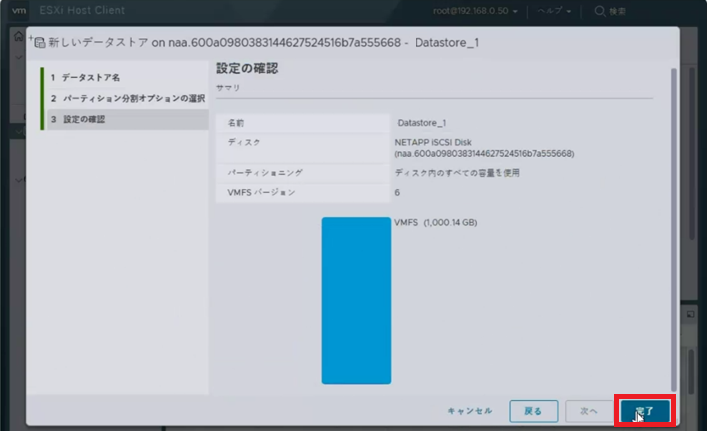Click the vm logo icon
The width and height of the screenshot is (707, 431).
(x=19, y=10)
